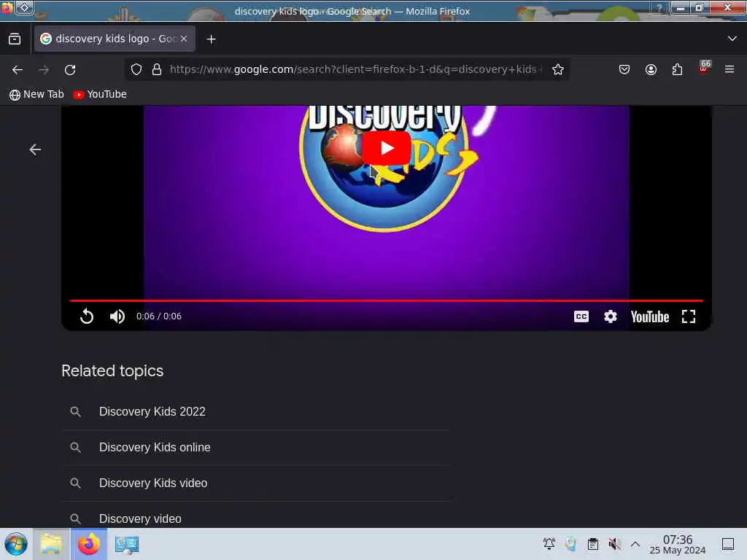Play the Discovery Kids video
Viewport: 747px width, 560px height.
tap(387, 148)
